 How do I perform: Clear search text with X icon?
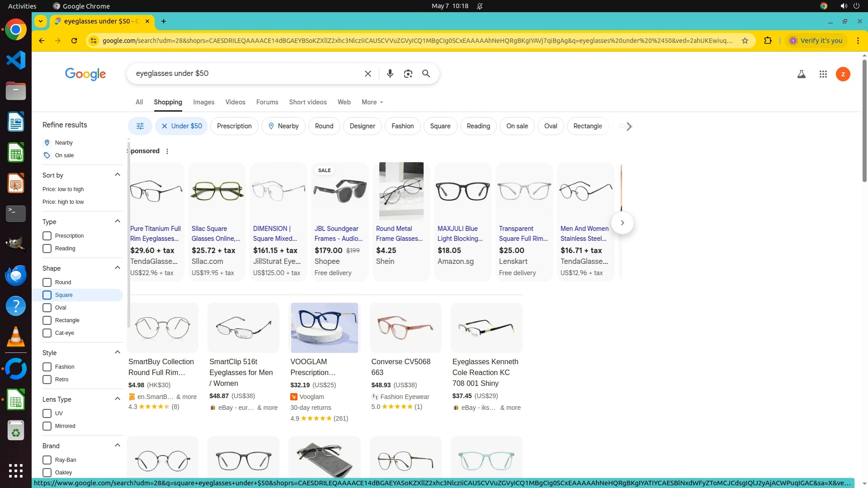pyautogui.click(x=368, y=74)
